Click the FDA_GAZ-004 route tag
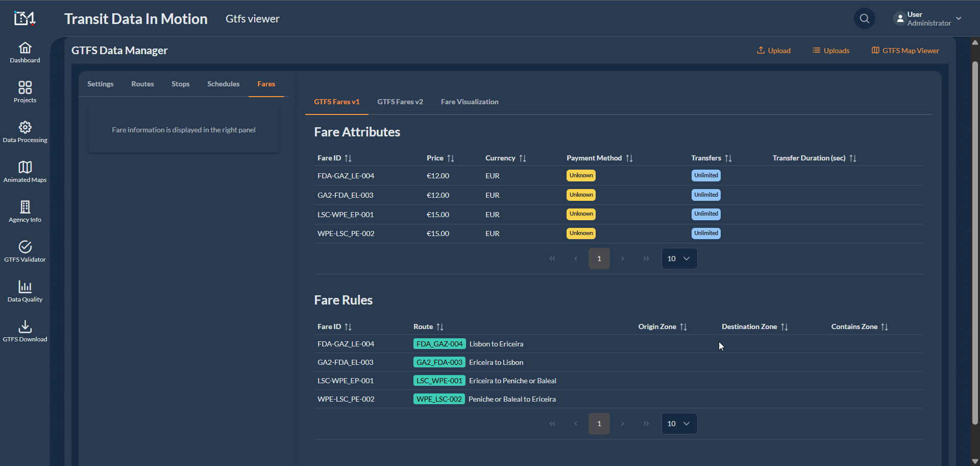Image resolution: width=980 pixels, height=466 pixels. (439, 344)
